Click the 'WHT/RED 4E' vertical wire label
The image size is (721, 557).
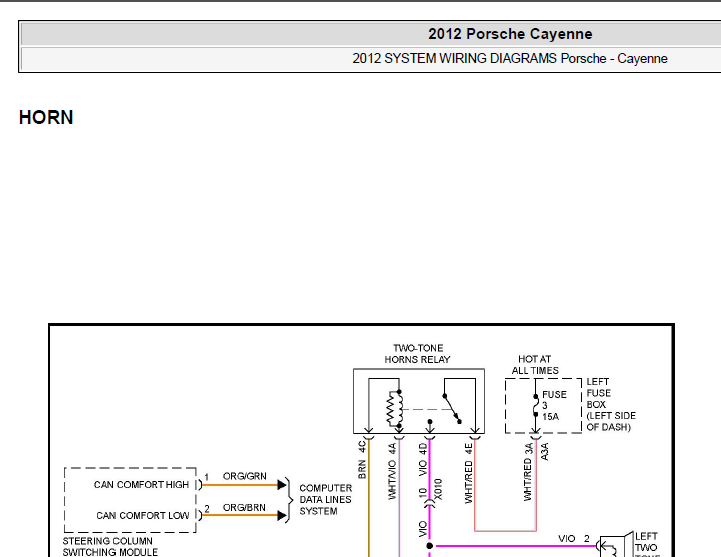pyautogui.click(x=469, y=473)
